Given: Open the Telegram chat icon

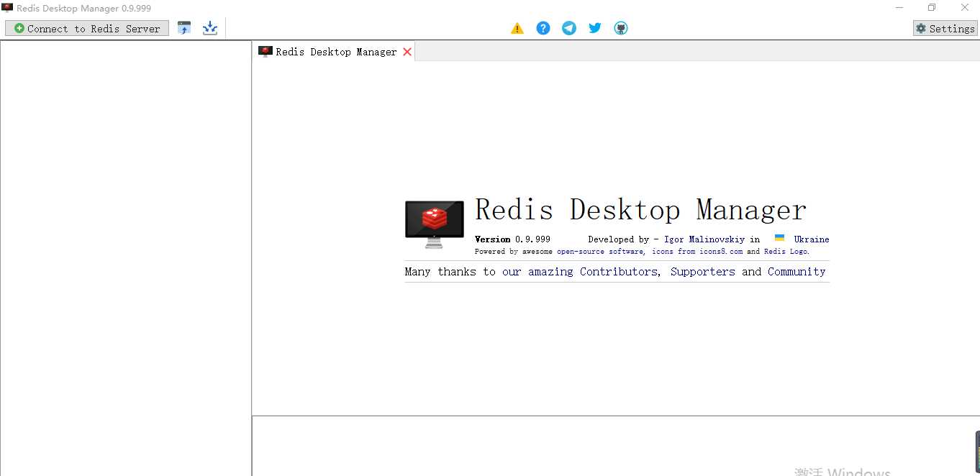Looking at the screenshot, I should point(569,28).
